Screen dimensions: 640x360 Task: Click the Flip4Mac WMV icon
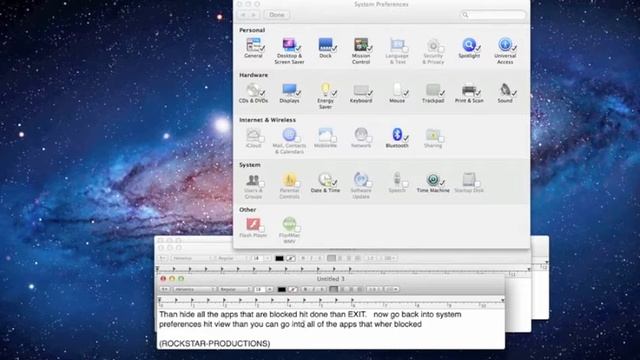click(289, 224)
